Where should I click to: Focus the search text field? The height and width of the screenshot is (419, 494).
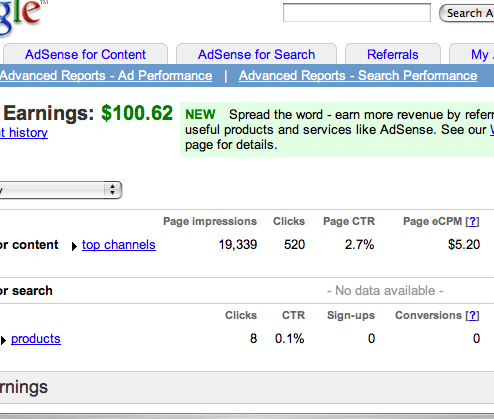(357, 13)
